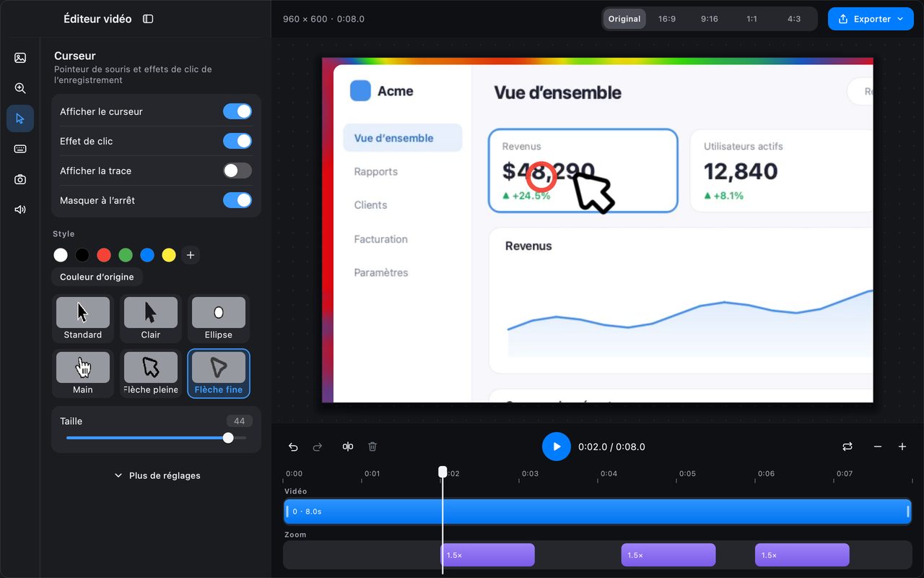The image size is (924, 578).
Task: Click the trash delete icon
Action: (372, 447)
